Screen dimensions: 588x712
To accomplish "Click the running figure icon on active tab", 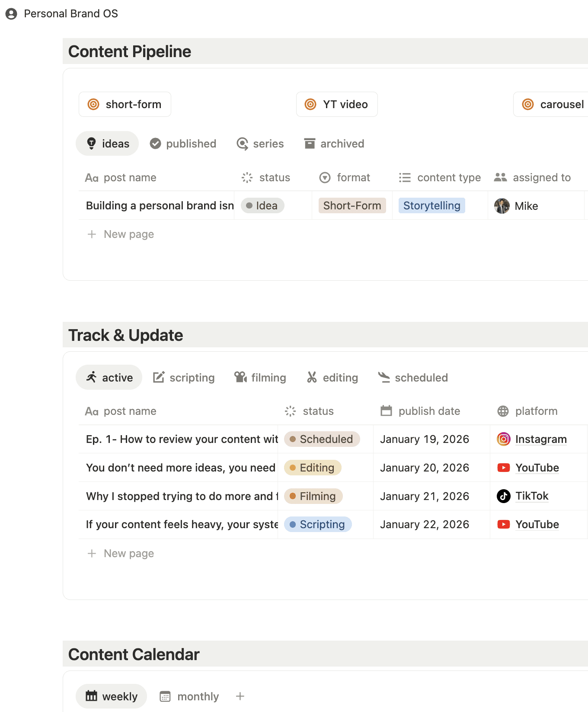I will pos(91,377).
